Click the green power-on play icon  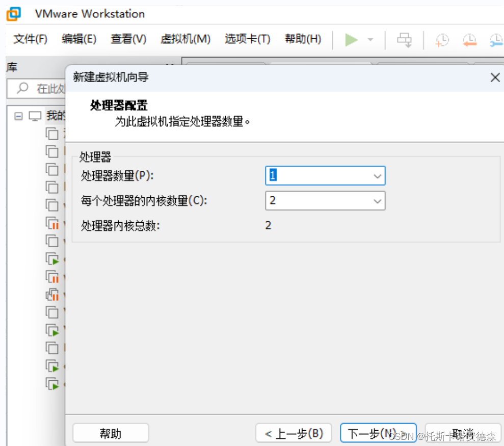351,40
